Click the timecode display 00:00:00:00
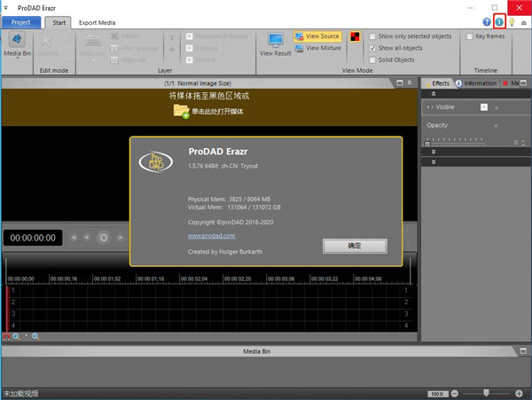532x400 pixels. [32, 238]
